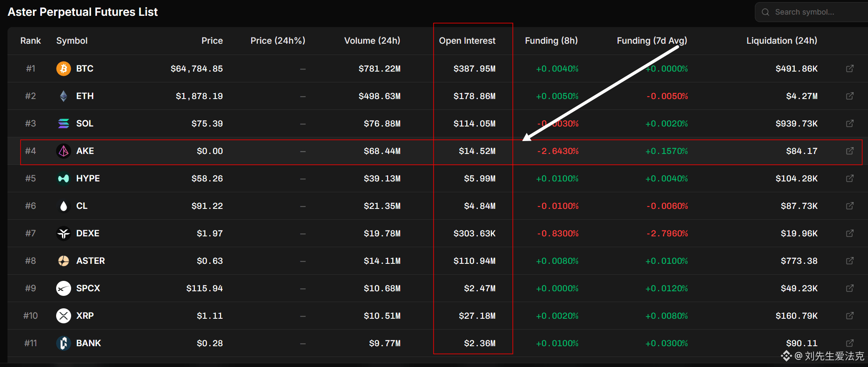Open external link icon for AKE row
The width and height of the screenshot is (868, 367).
tap(850, 151)
